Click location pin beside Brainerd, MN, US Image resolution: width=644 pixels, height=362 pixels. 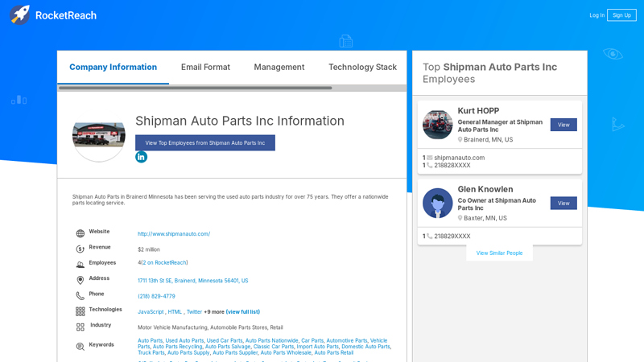(460, 139)
